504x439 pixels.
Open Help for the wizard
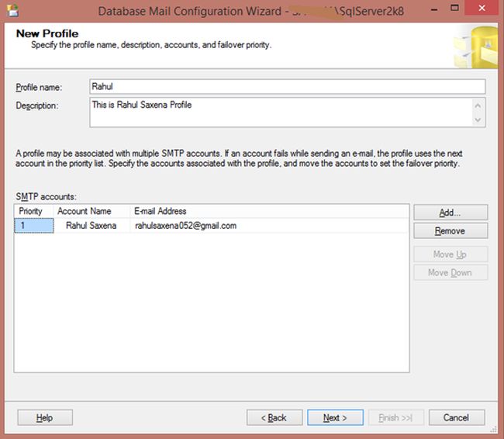pos(45,417)
